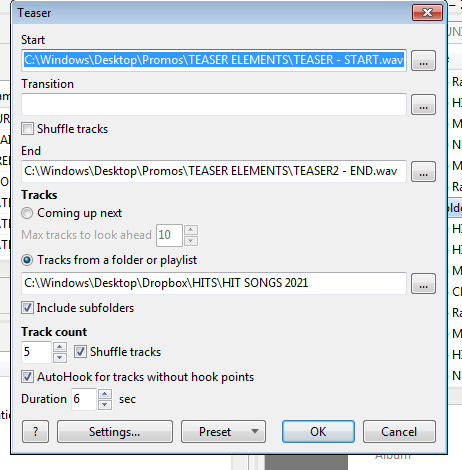Image resolution: width=462 pixels, height=470 pixels.
Task: Confirm the Teaser with OK
Action: tap(318, 432)
